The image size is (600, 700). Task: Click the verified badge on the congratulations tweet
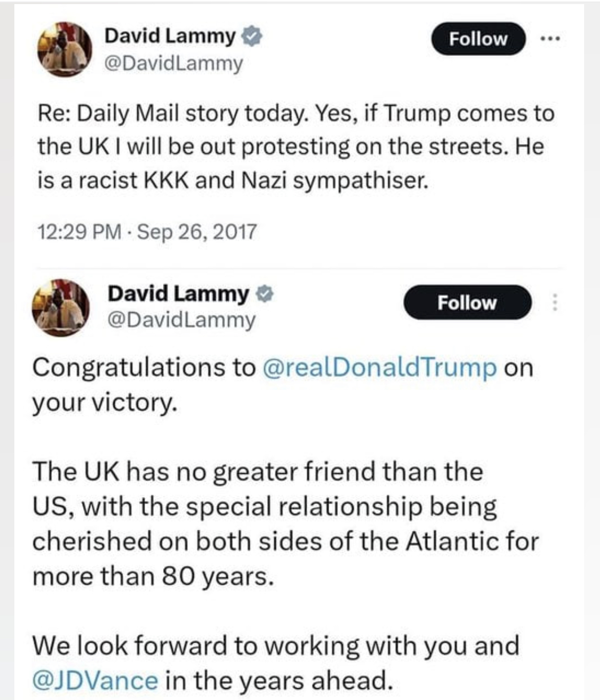(x=265, y=294)
